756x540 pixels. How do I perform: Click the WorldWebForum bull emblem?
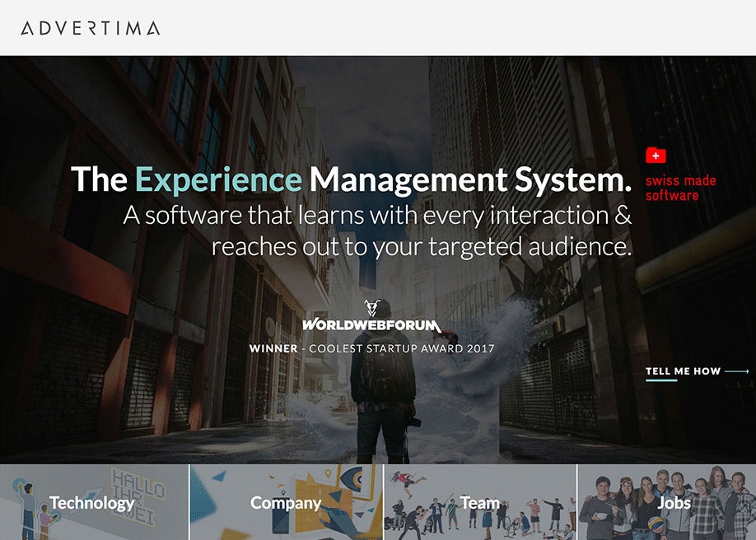[372, 307]
